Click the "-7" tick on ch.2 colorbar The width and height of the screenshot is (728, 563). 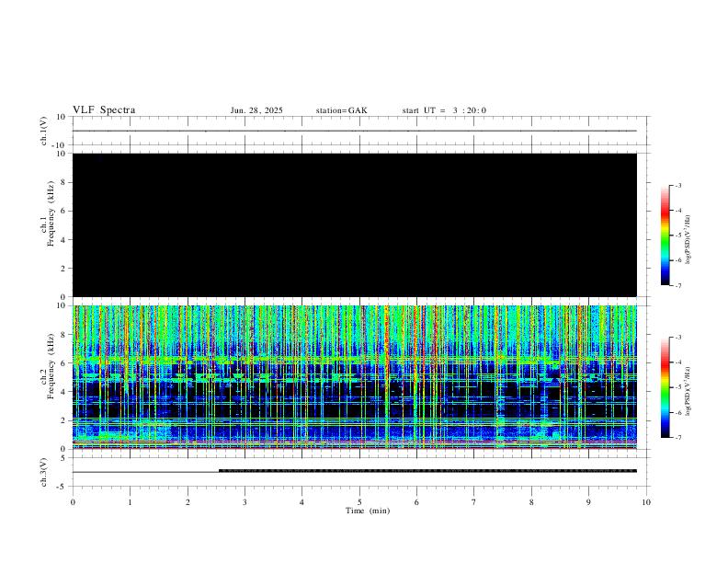click(678, 438)
